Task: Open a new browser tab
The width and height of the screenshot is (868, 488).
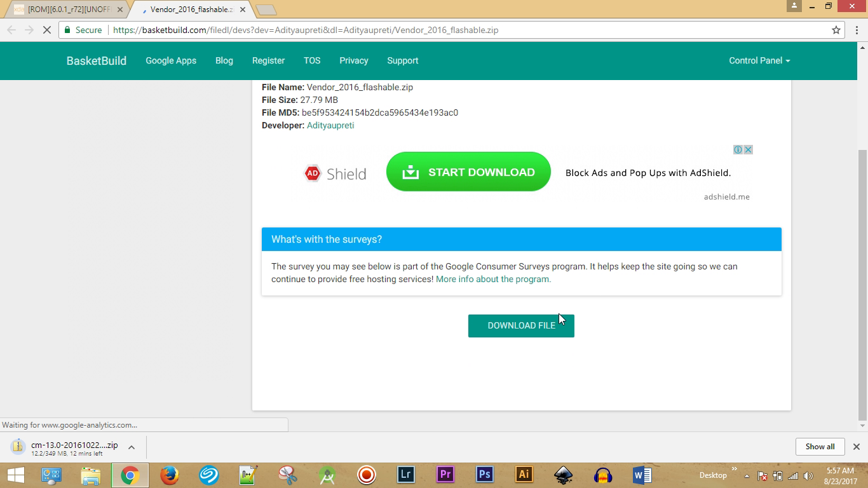Action: pyautogui.click(x=266, y=10)
